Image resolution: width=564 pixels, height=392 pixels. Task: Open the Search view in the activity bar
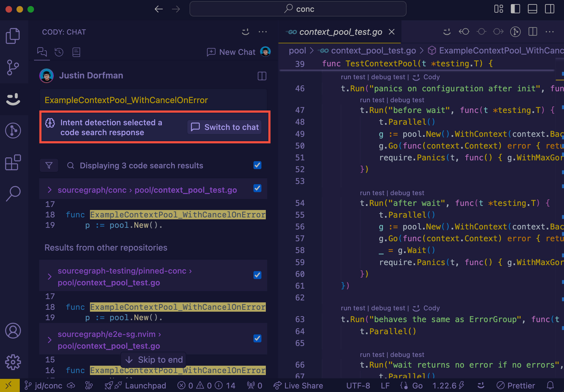[x=13, y=194]
